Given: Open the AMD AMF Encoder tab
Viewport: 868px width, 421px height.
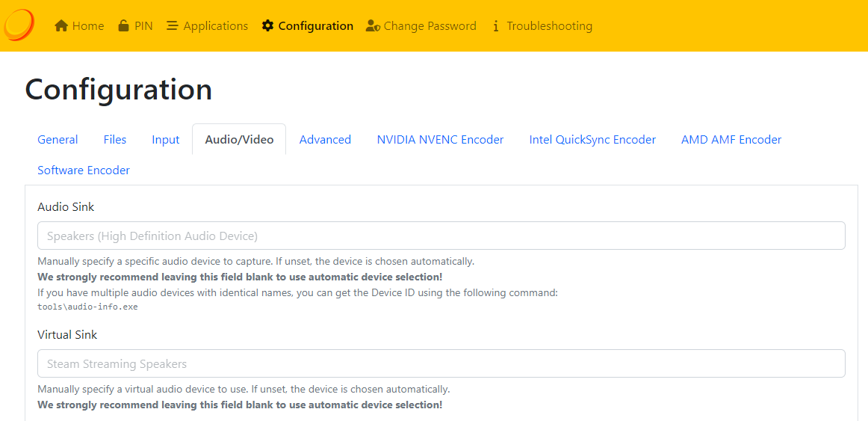Looking at the screenshot, I should pyautogui.click(x=731, y=140).
